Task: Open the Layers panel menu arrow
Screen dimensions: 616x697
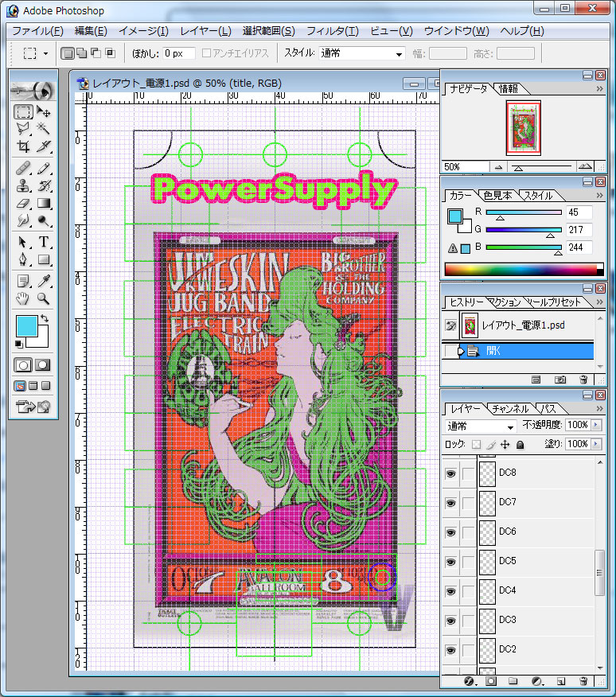Action: 599,408
